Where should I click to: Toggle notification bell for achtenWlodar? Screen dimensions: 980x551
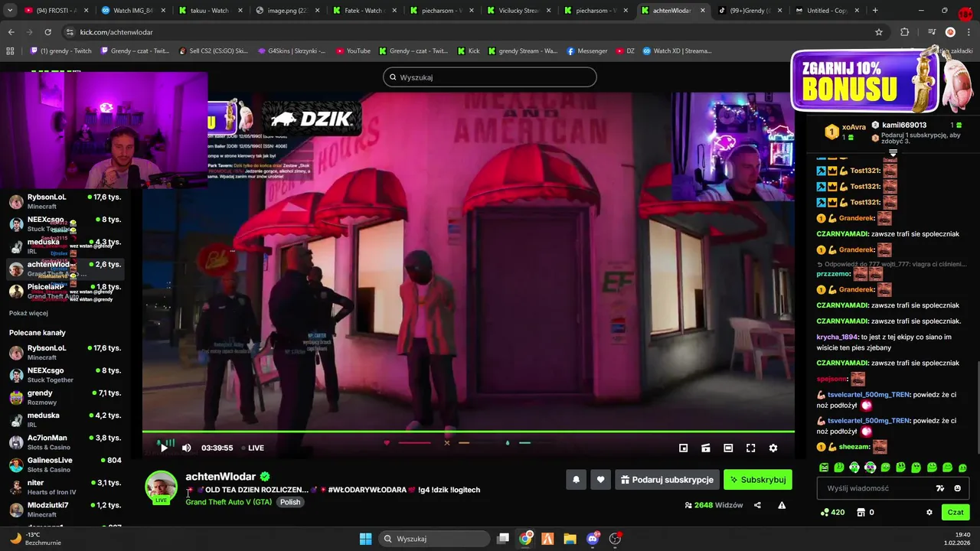pyautogui.click(x=576, y=480)
